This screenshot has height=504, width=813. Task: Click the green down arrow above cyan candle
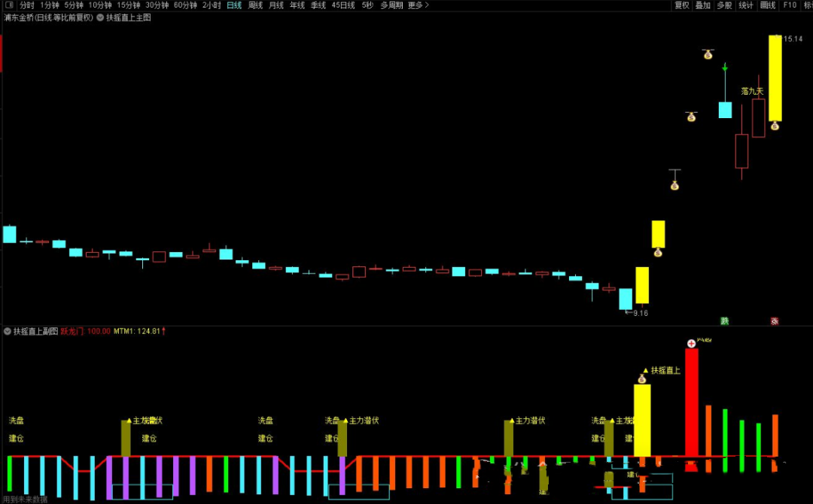point(725,68)
